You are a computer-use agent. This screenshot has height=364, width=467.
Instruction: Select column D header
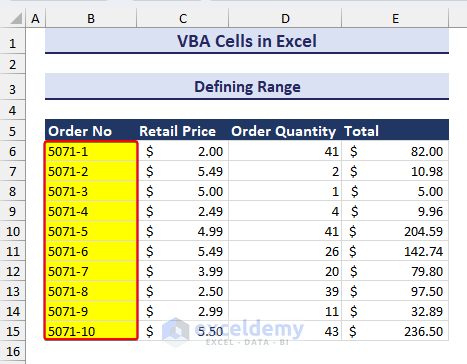[285, 18]
